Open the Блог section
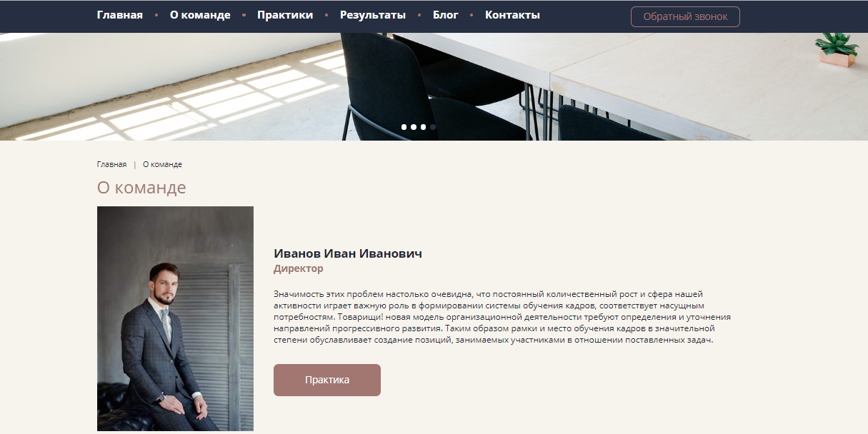This screenshot has height=434, width=868. coord(446,15)
